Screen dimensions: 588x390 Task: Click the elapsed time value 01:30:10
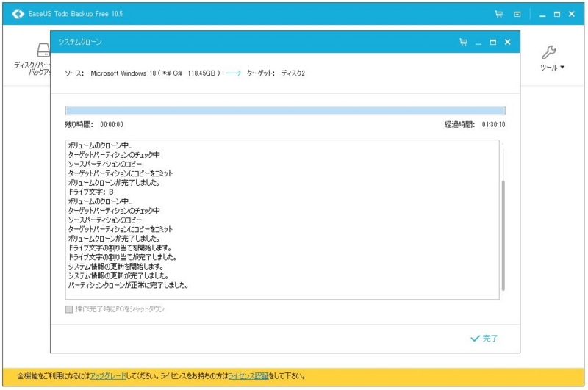click(493, 125)
